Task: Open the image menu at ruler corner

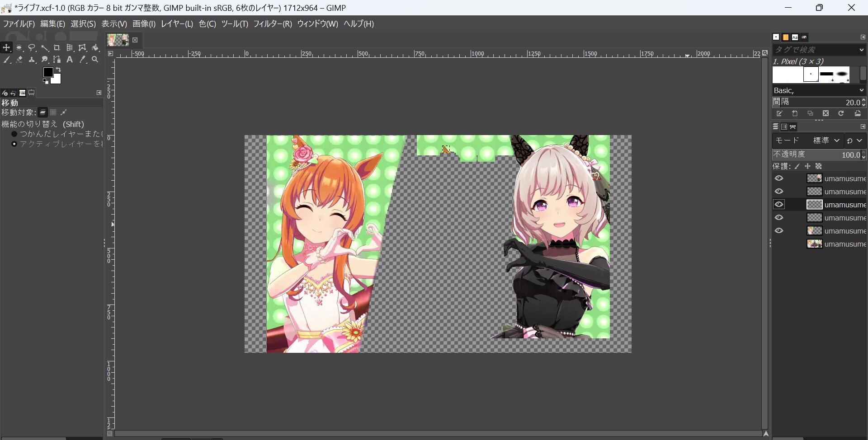Action: coord(110,54)
